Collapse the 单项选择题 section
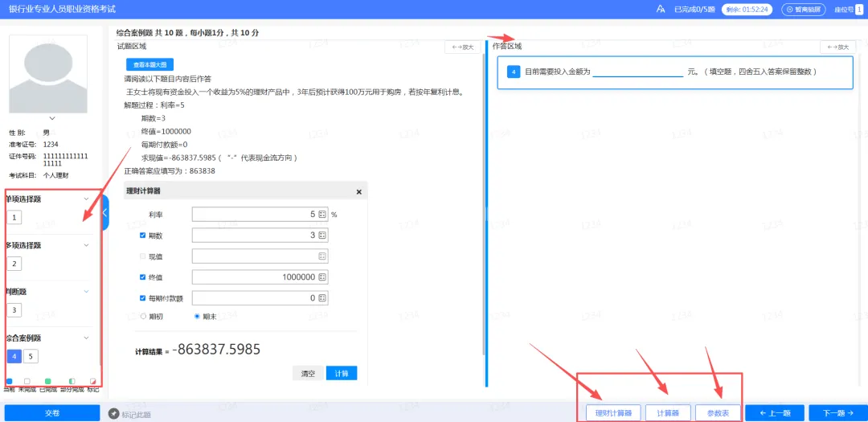The image size is (868, 422). (86, 199)
